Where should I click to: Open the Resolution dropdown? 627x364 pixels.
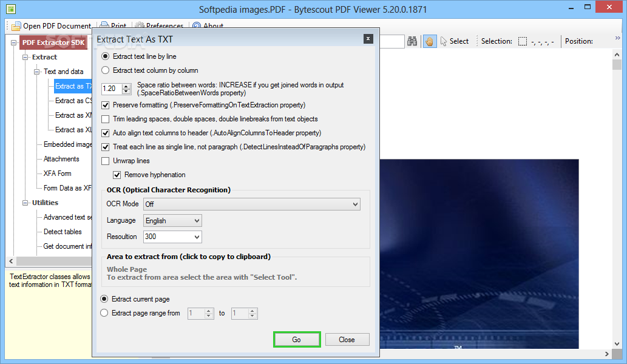click(x=173, y=237)
